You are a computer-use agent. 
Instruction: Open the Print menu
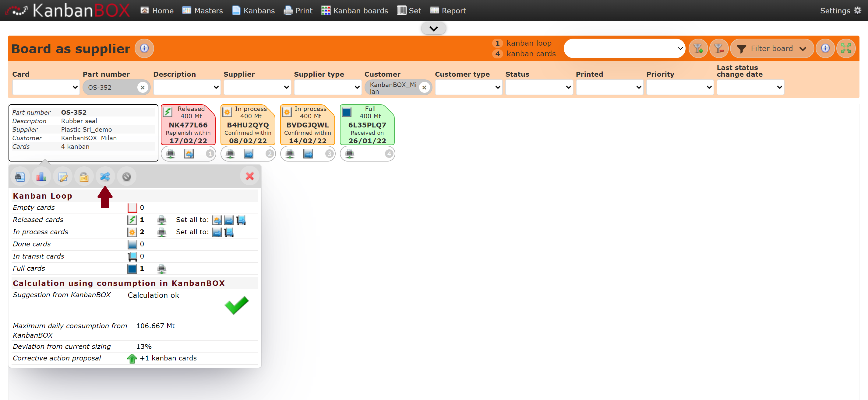point(298,11)
